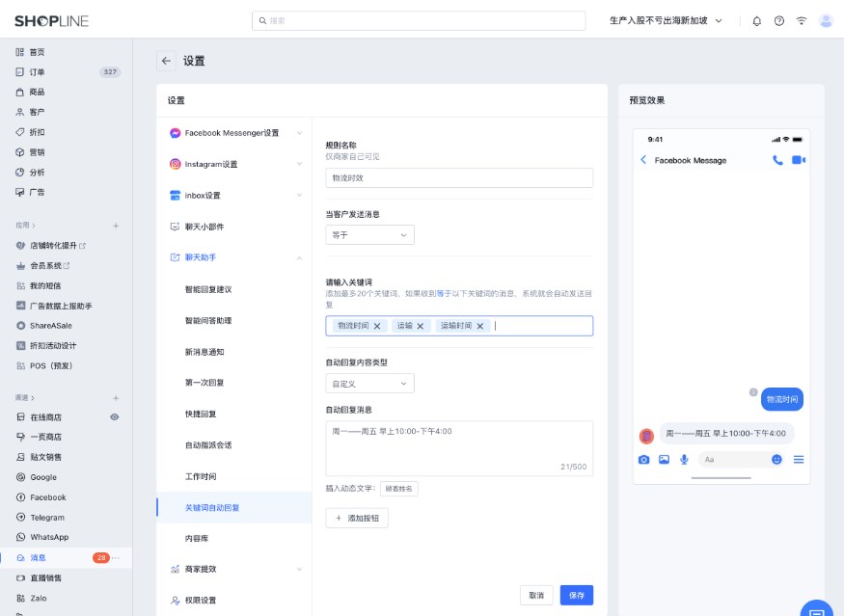Remove the 运输时间 keyword tag
This screenshot has width=844, height=616.
[480, 326]
